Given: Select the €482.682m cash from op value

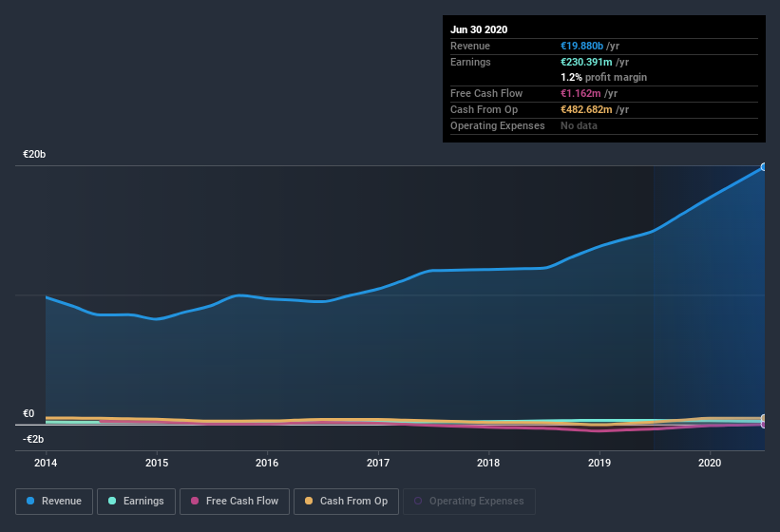Looking at the screenshot, I should pos(586,109).
